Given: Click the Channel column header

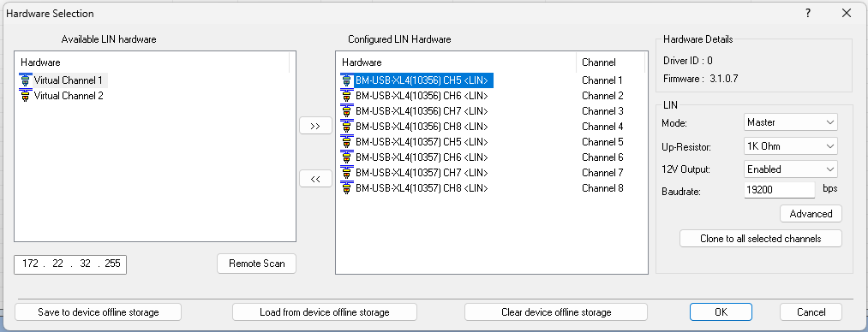Looking at the screenshot, I should 611,62.
